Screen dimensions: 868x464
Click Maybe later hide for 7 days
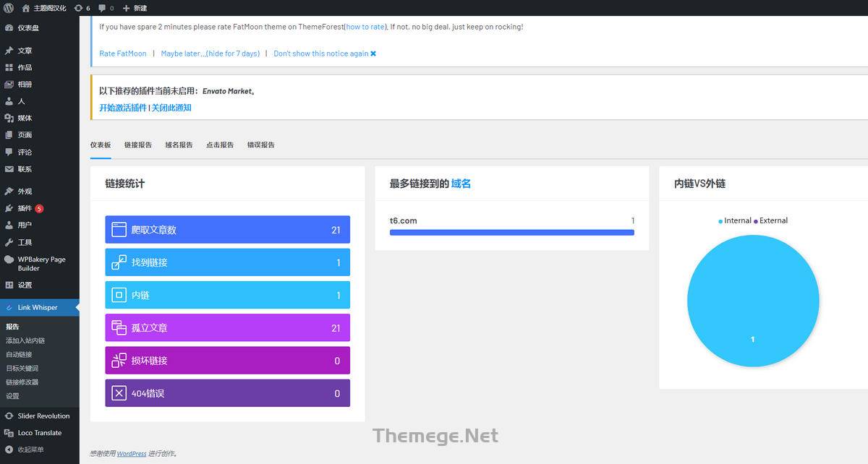[210, 53]
